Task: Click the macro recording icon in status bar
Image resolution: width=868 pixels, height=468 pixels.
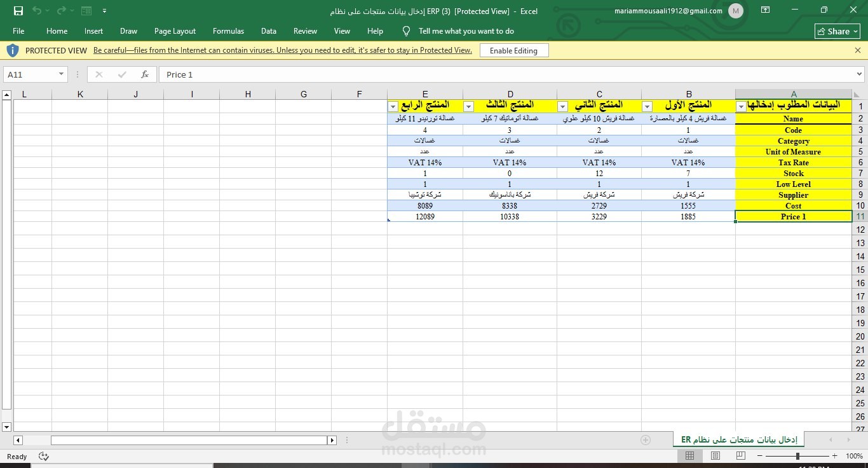Action: click(x=44, y=456)
